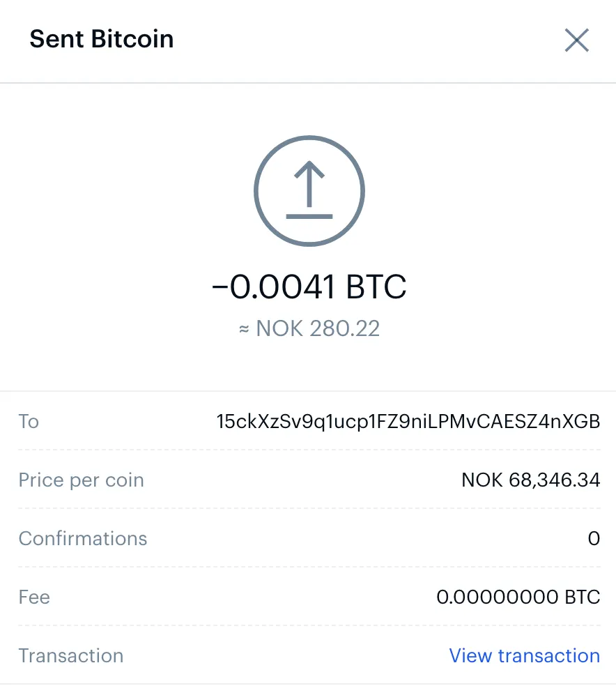
Task: Click the horizontal bar beneath the upload arrow
Action: tap(309, 217)
